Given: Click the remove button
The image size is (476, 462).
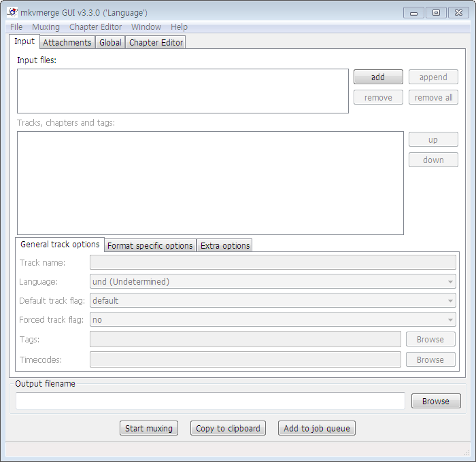Looking at the screenshot, I should (x=378, y=97).
